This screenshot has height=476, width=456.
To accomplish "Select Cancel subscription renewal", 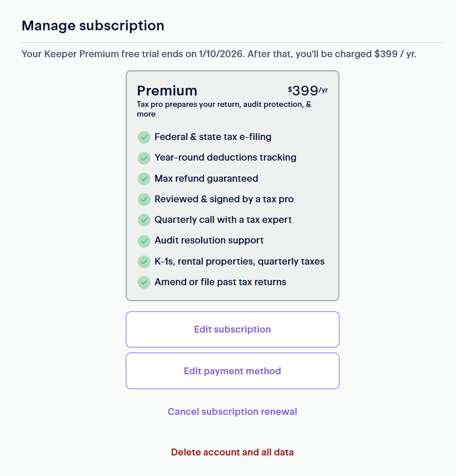I will point(232,411).
